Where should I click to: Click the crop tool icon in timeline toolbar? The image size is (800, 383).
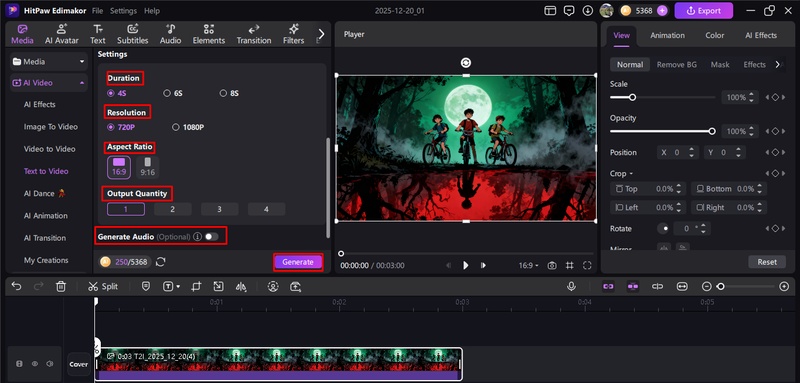click(196, 287)
